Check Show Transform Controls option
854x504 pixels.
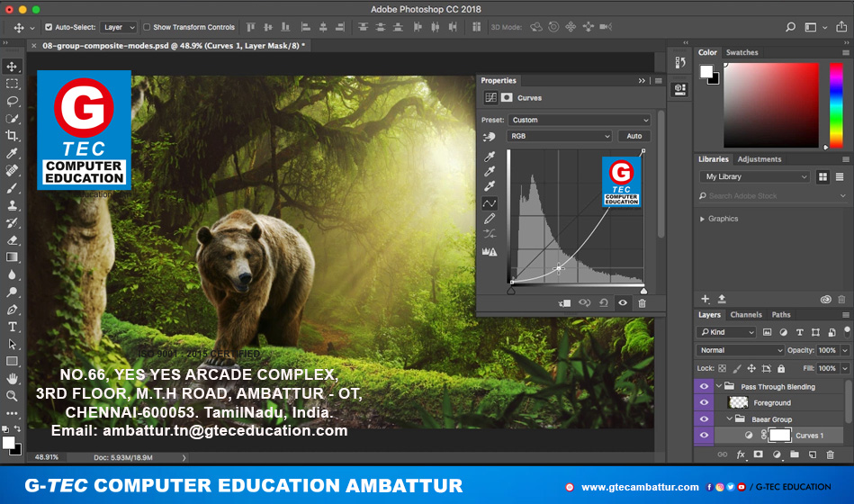(147, 28)
